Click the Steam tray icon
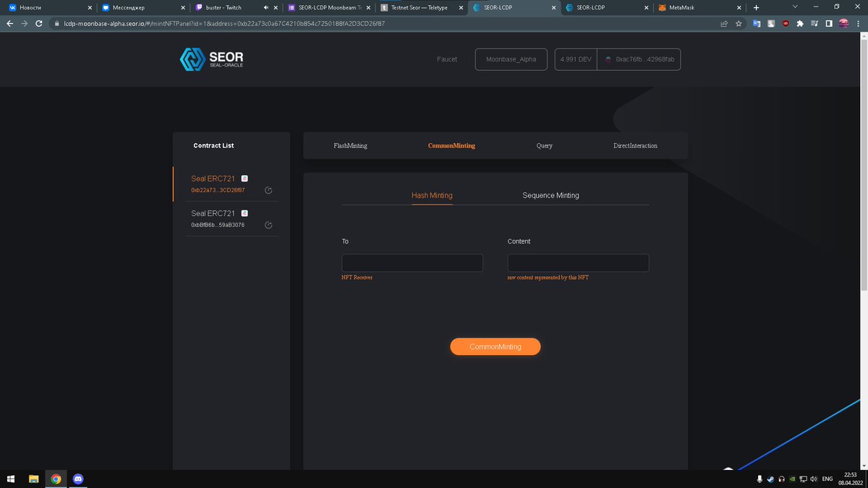The width and height of the screenshot is (868, 488). click(x=770, y=479)
